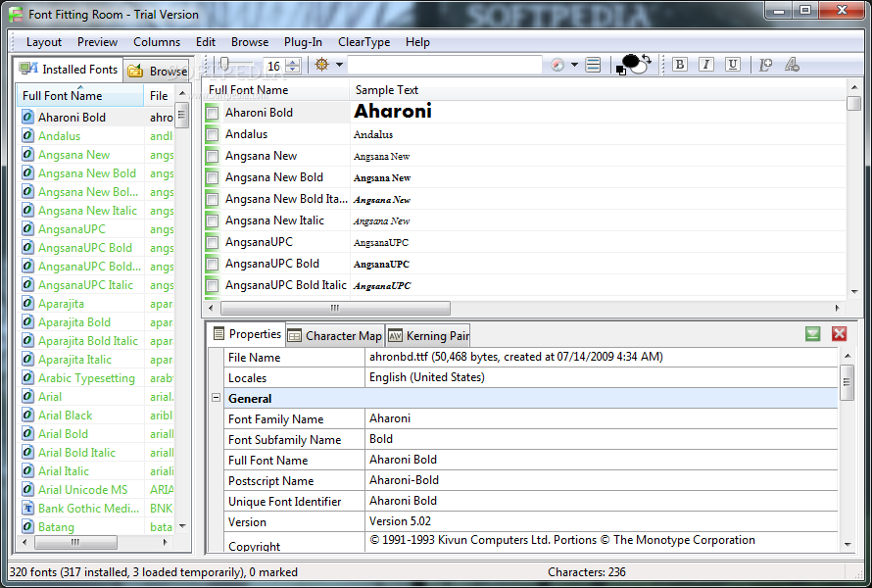
Task: Open the compass icon dropdown arrow
Action: (x=574, y=65)
